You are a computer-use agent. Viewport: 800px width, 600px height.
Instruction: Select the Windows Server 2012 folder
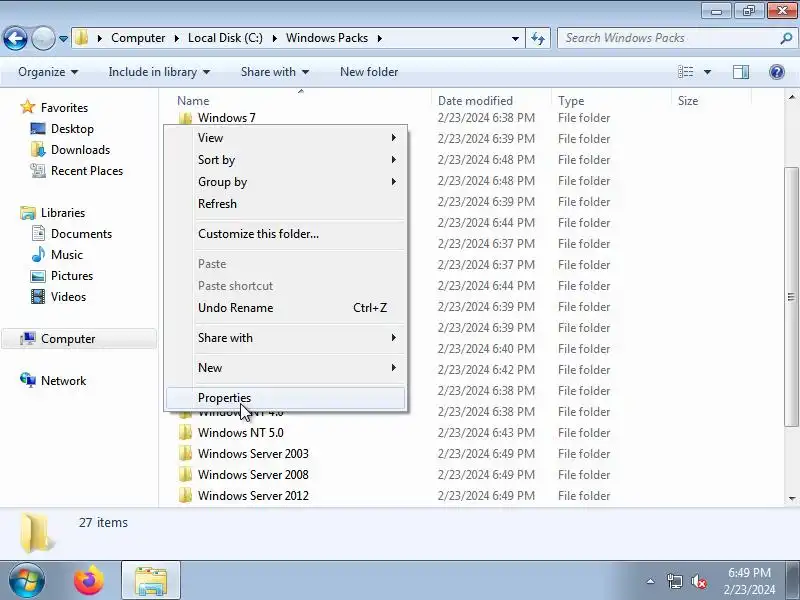tap(253, 496)
